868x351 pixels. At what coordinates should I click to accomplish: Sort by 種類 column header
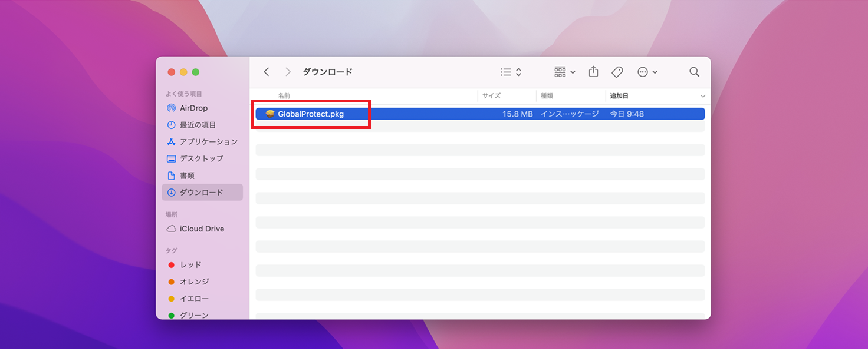pyautogui.click(x=547, y=95)
